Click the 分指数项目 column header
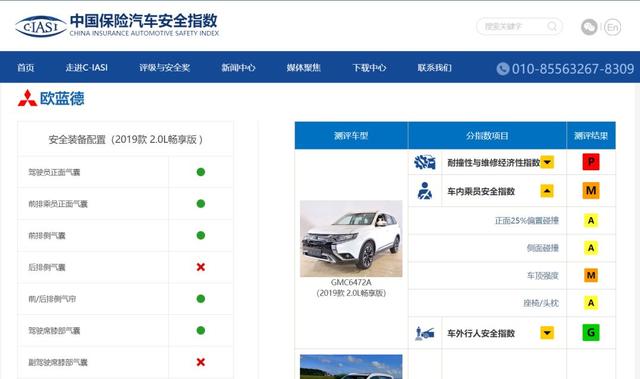Image resolution: width=640 pixels, height=379 pixels. pyautogui.click(x=487, y=135)
